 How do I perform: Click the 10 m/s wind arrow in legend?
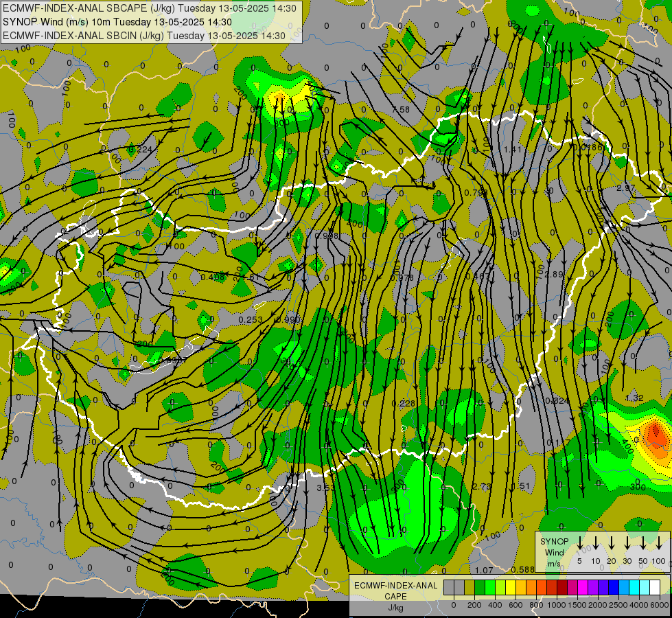click(595, 543)
